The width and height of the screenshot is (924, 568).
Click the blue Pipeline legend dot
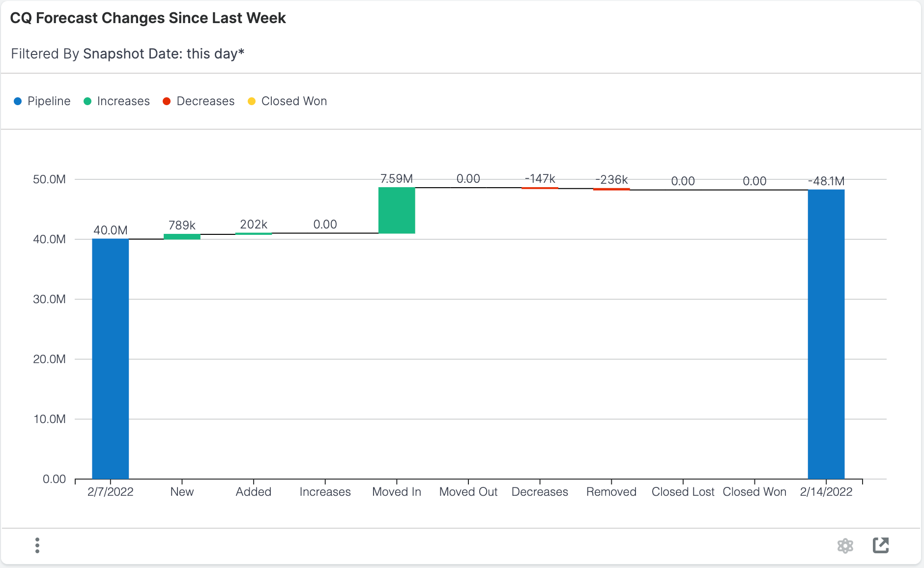[18, 101]
